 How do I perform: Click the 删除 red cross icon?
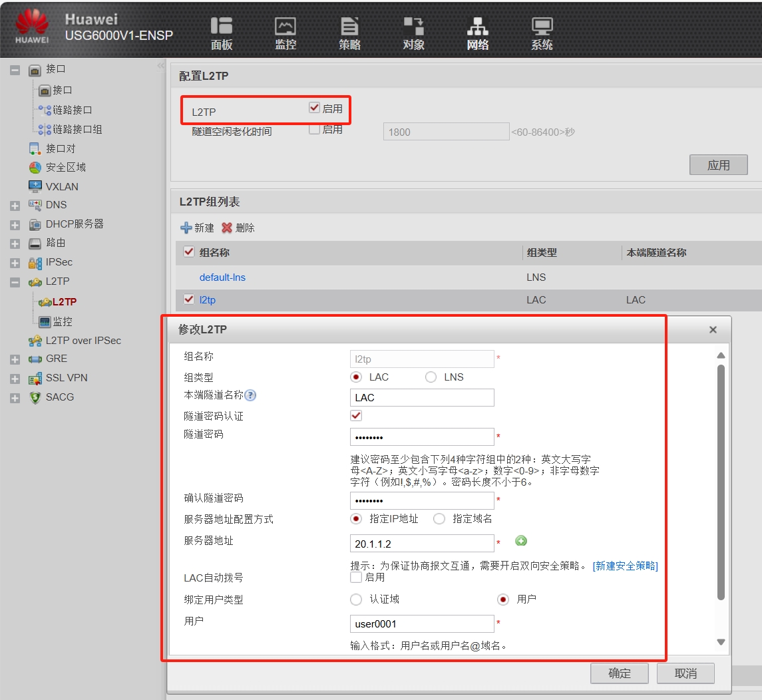226,228
